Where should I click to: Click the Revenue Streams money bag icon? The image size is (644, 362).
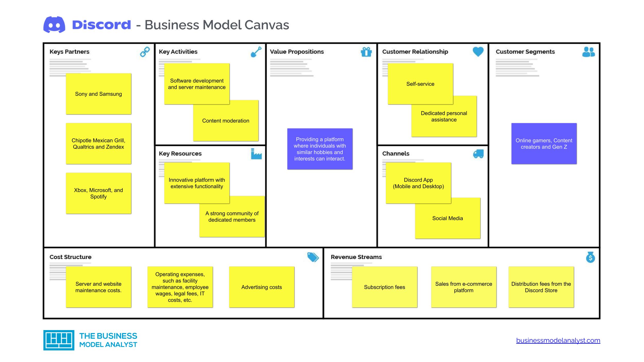pyautogui.click(x=592, y=257)
